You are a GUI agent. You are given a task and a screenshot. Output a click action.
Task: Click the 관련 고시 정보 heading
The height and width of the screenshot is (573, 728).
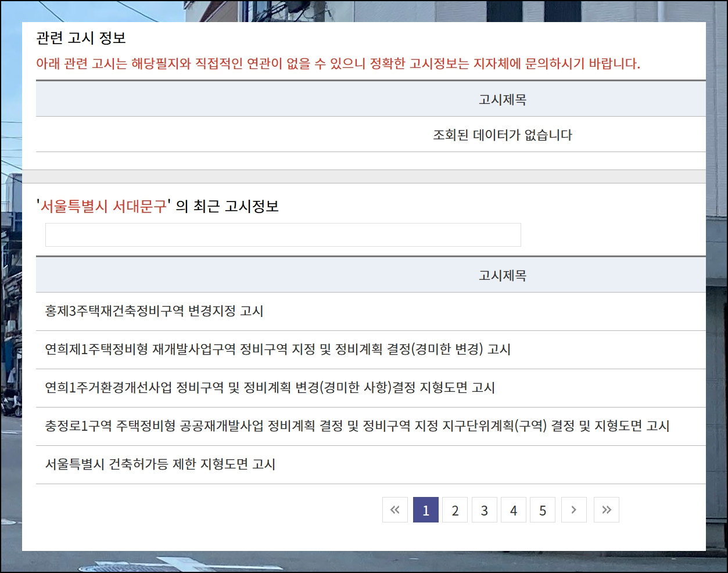[x=81, y=38]
